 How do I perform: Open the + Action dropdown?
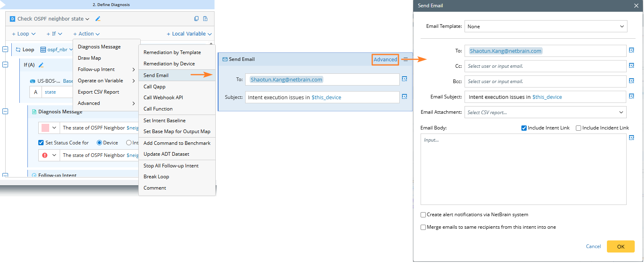click(x=86, y=34)
